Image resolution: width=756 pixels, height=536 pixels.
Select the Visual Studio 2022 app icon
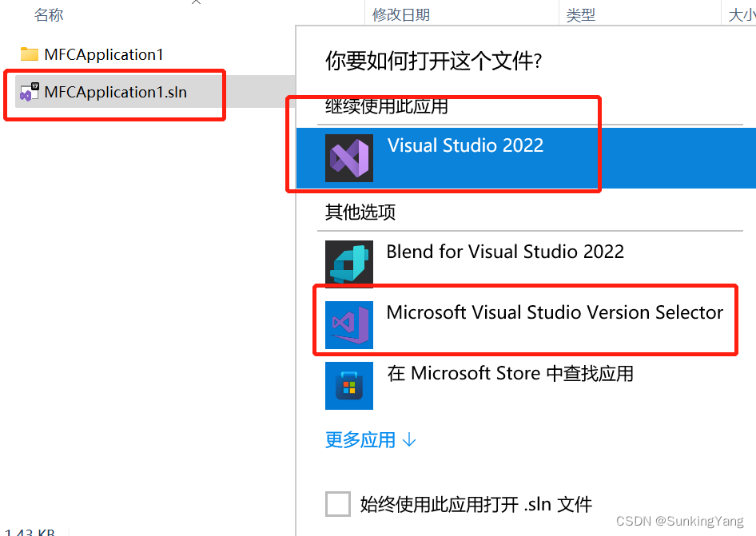click(x=349, y=157)
